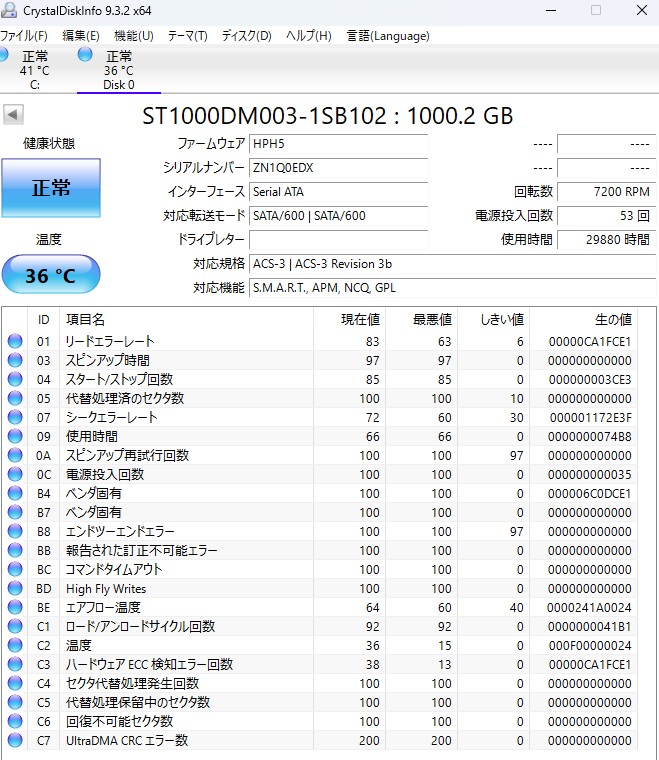Click status orb for ハードウェア ECC 検知エラー回数 row
The height and width of the screenshot is (760, 659).
coord(15,664)
